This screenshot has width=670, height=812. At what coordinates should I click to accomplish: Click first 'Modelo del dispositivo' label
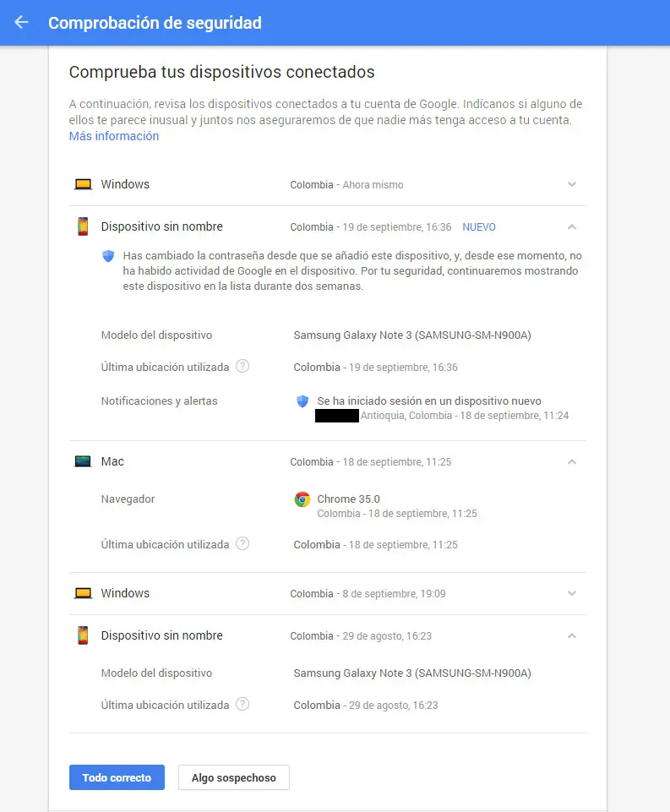click(x=156, y=335)
